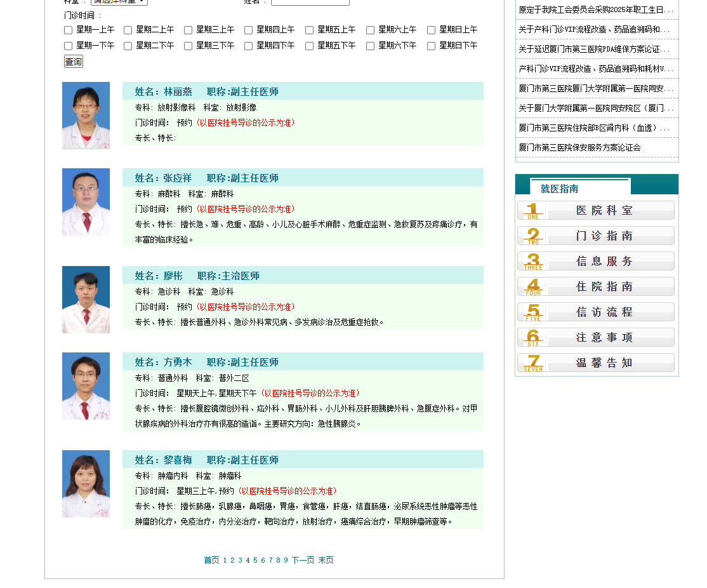Open doctor 林丽燕's photo

coord(86,116)
